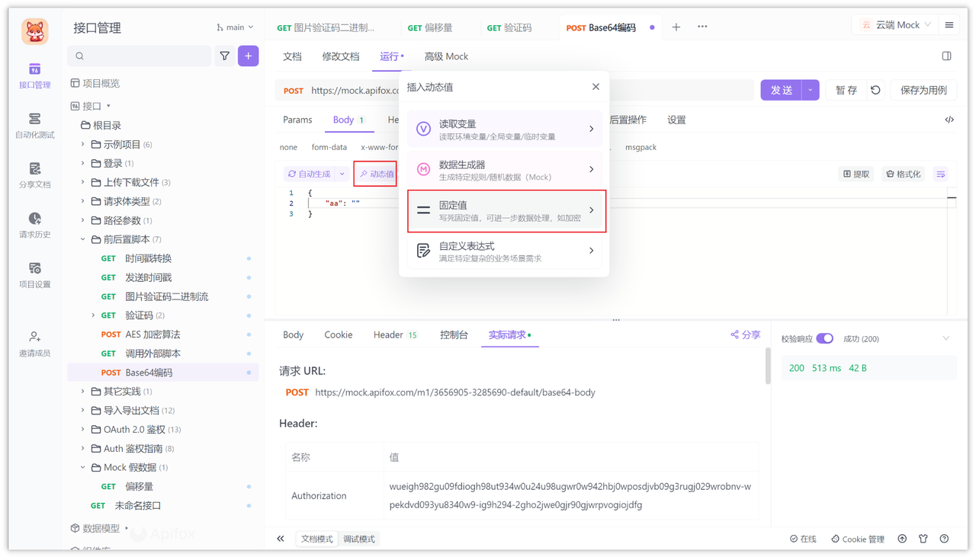This screenshot has height=560, width=976.
Task: Collapse sidebar with double-chevron icon
Action: tap(281, 539)
